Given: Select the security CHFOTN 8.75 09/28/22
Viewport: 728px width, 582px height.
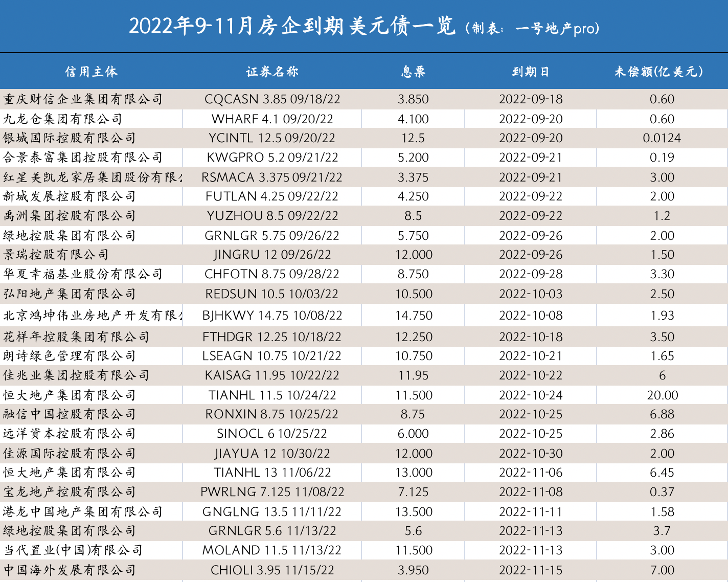Looking at the screenshot, I should pos(272,274).
